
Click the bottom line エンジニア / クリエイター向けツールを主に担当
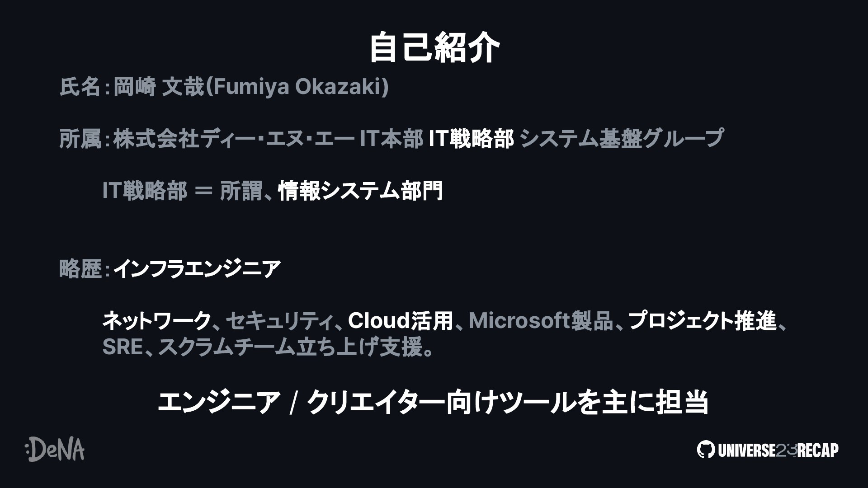pos(433,402)
